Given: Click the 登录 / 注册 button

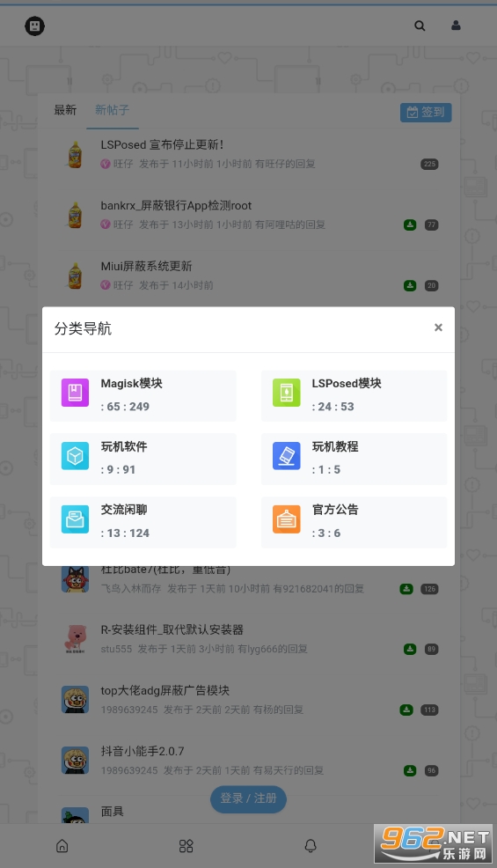Looking at the screenshot, I should 248,798.
